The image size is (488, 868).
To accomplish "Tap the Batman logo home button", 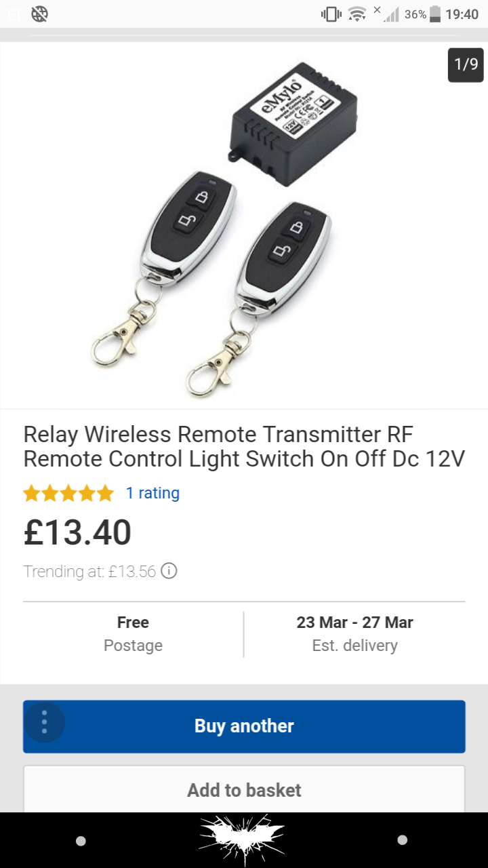I will pos(242,841).
